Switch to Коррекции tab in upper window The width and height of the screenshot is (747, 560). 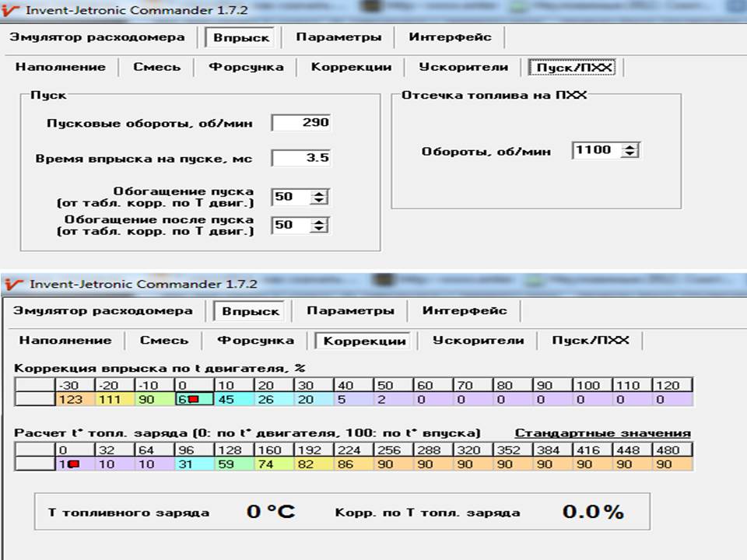click(x=352, y=67)
